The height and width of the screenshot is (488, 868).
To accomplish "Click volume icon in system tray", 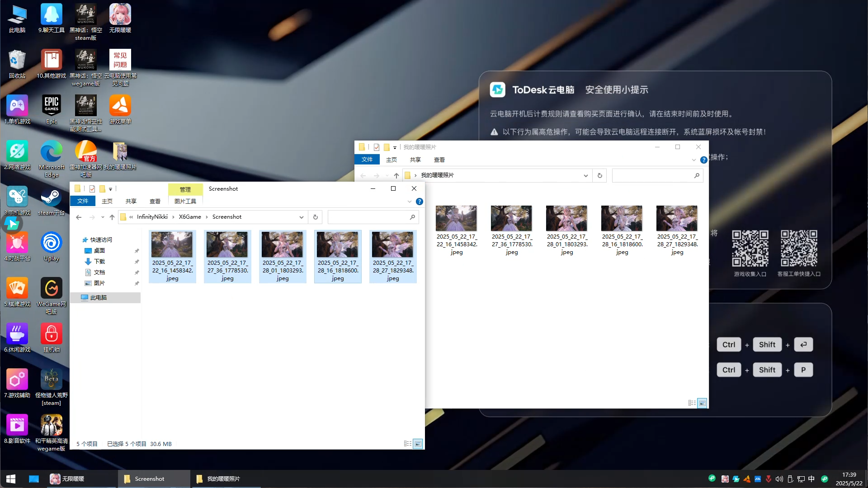I will tap(779, 479).
